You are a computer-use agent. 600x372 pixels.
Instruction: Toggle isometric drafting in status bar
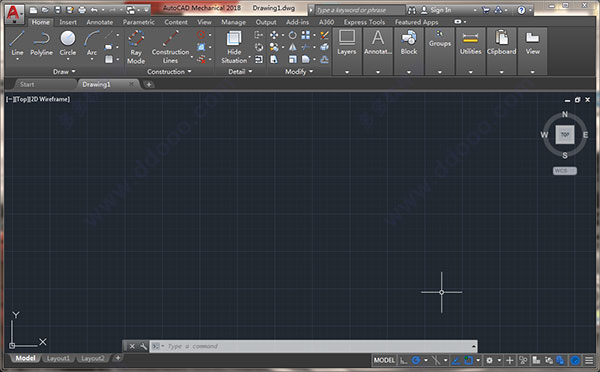pyautogui.click(x=436, y=360)
